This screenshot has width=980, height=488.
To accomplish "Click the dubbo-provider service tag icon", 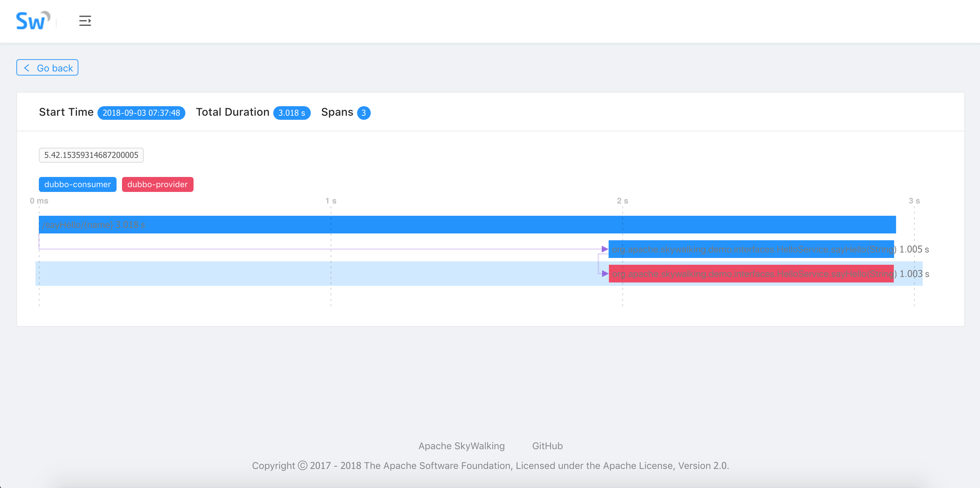I will coord(157,184).
